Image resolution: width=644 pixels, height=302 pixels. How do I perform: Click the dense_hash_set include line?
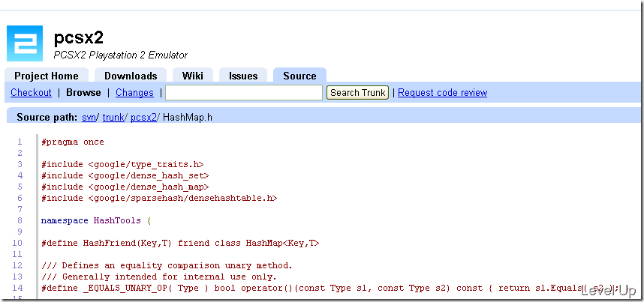[125, 175]
